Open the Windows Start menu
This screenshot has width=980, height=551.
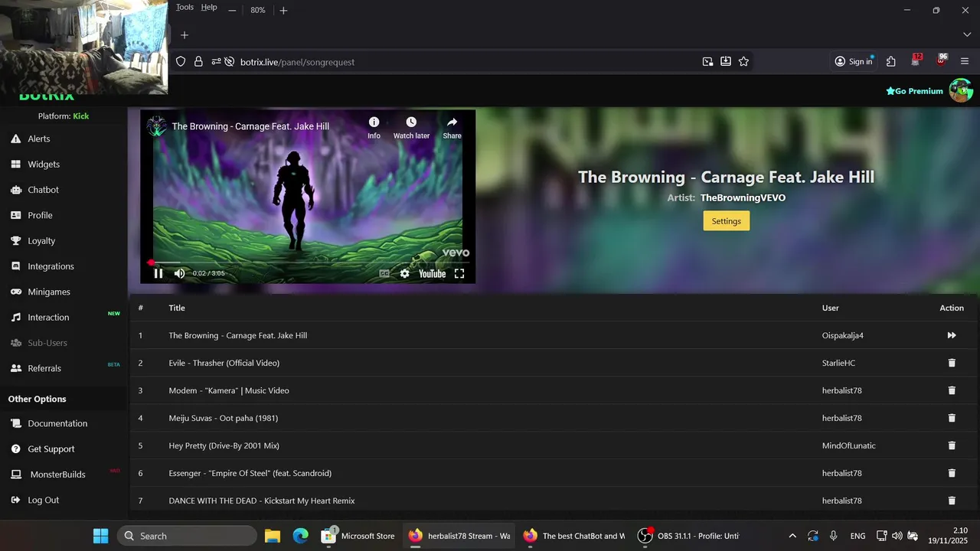(100, 536)
